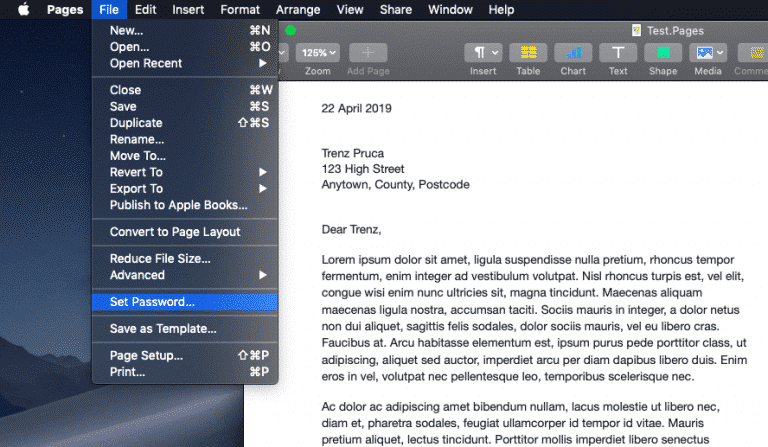Click the 'Dear Trenz,' salutation
The image size is (768, 447).
(351, 230)
